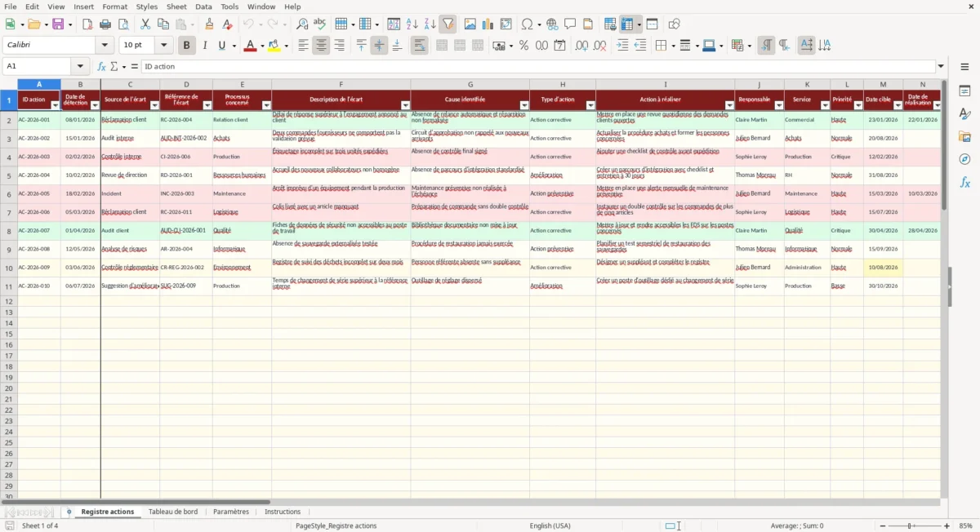Image resolution: width=980 pixels, height=532 pixels.
Task: Click in the Name Box field
Action: (x=38, y=66)
